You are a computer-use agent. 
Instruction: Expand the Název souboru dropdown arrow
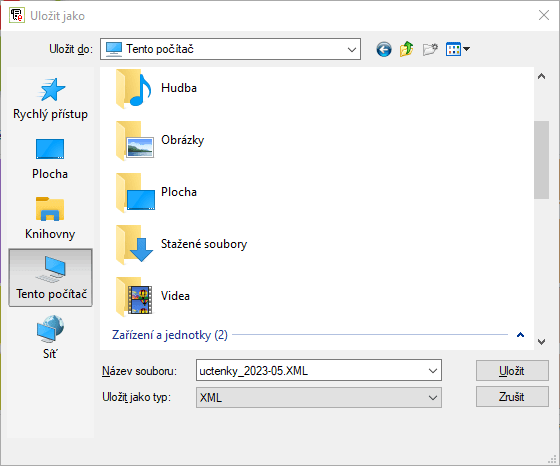[433, 371]
